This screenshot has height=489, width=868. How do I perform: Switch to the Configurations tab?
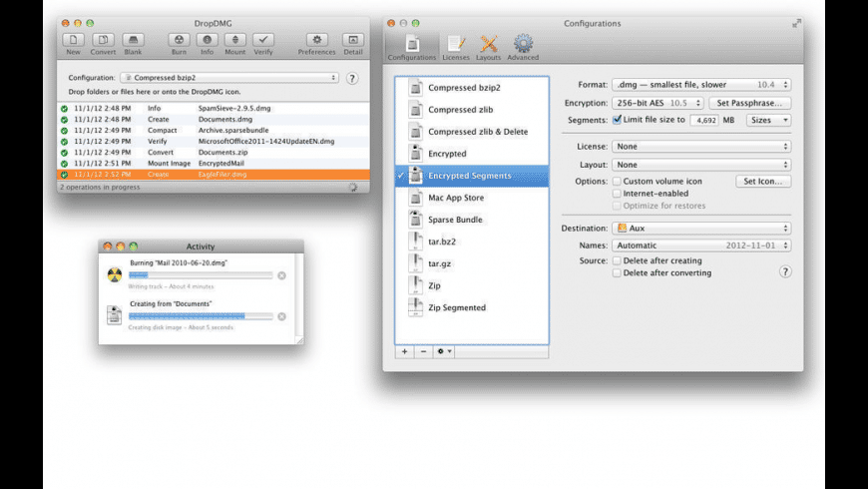[412, 47]
